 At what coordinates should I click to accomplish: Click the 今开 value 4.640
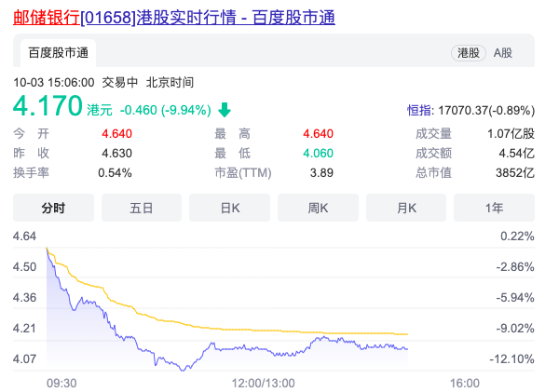(x=117, y=134)
